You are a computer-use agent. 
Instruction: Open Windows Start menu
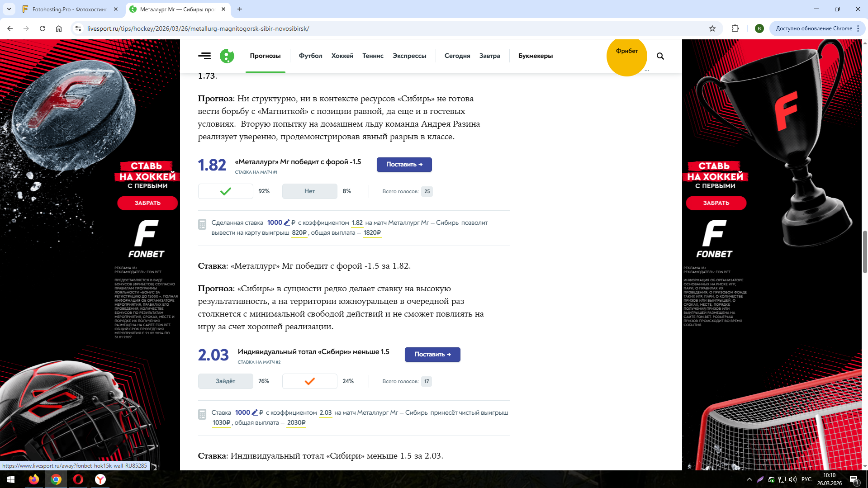pyautogui.click(x=11, y=479)
